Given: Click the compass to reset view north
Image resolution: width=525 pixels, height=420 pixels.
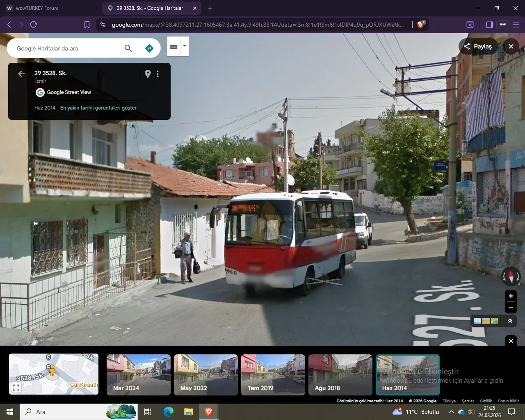Looking at the screenshot, I should coord(511,276).
